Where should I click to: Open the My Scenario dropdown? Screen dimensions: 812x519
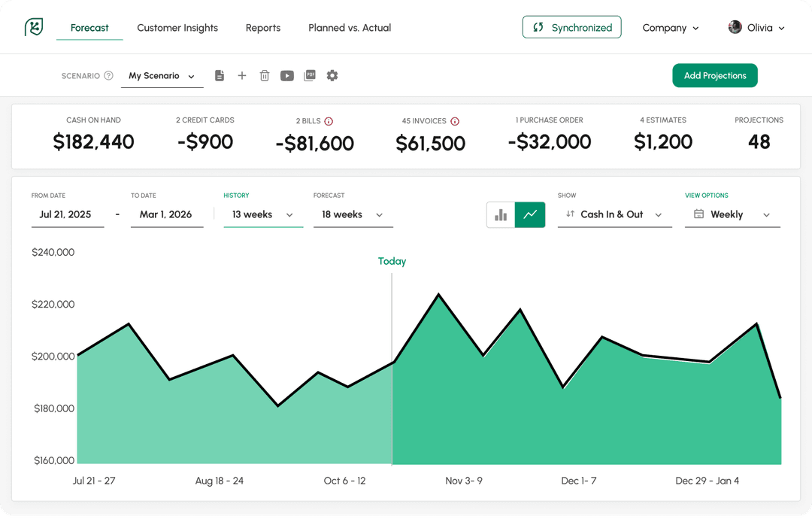[162, 76]
